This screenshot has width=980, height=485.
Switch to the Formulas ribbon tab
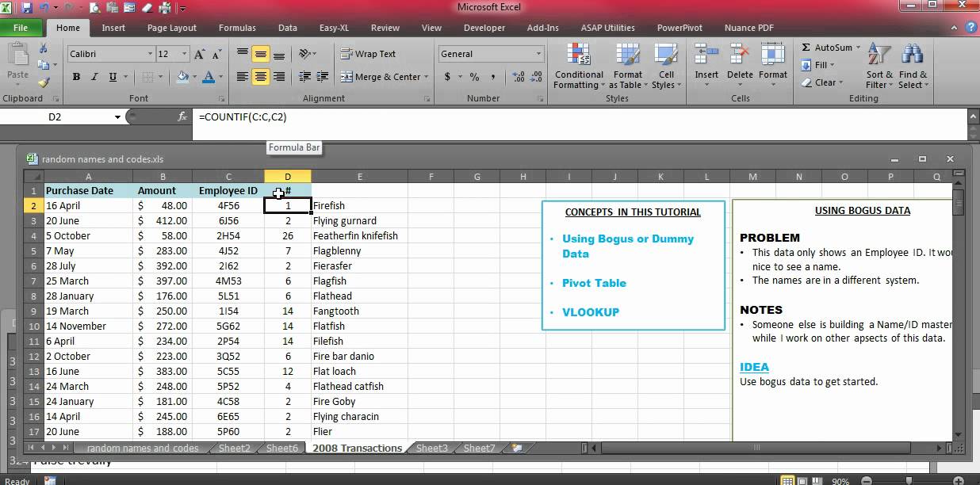coord(237,27)
